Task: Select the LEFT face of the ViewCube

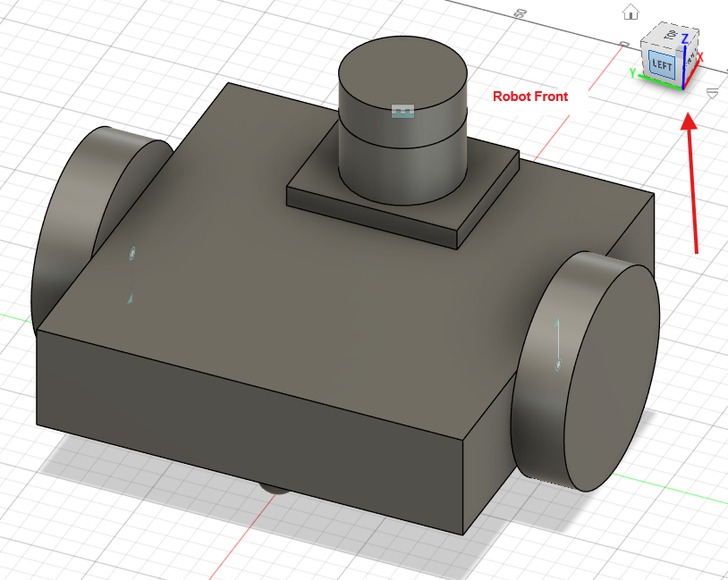Action: tap(661, 64)
